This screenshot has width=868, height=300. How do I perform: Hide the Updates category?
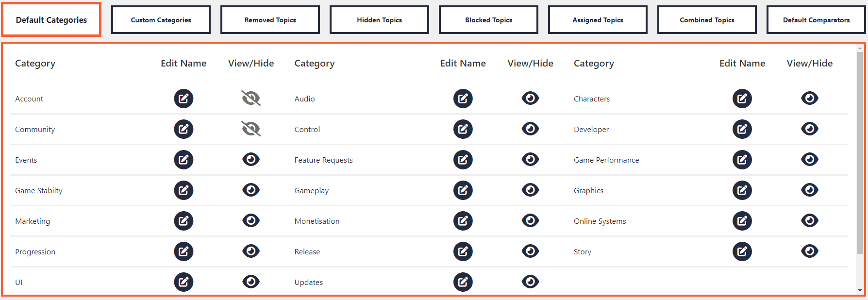tap(530, 282)
